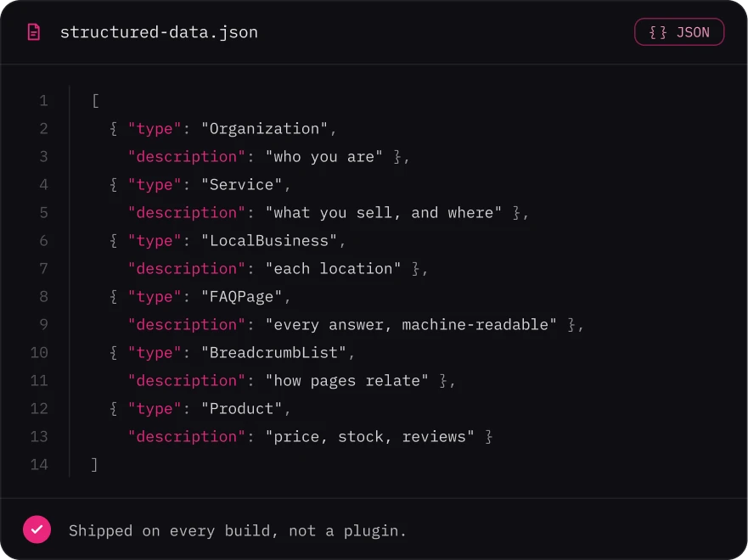The image size is (748, 560).
Task: Click the "each location" description string
Action: [x=333, y=269]
